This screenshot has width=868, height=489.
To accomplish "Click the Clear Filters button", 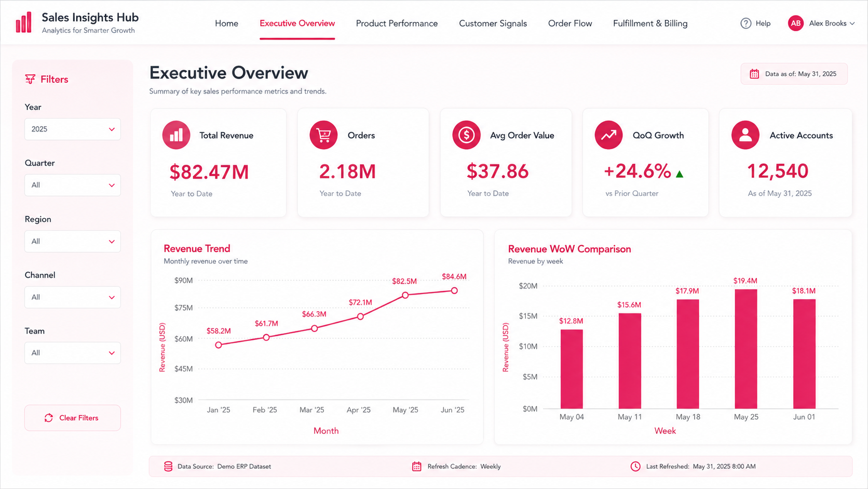I will 73,418.
